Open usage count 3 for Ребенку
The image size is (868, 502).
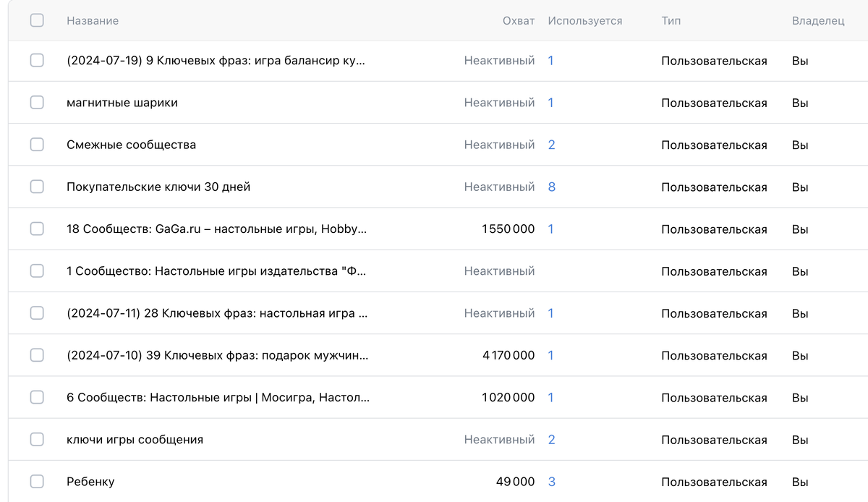click(552, 482)
